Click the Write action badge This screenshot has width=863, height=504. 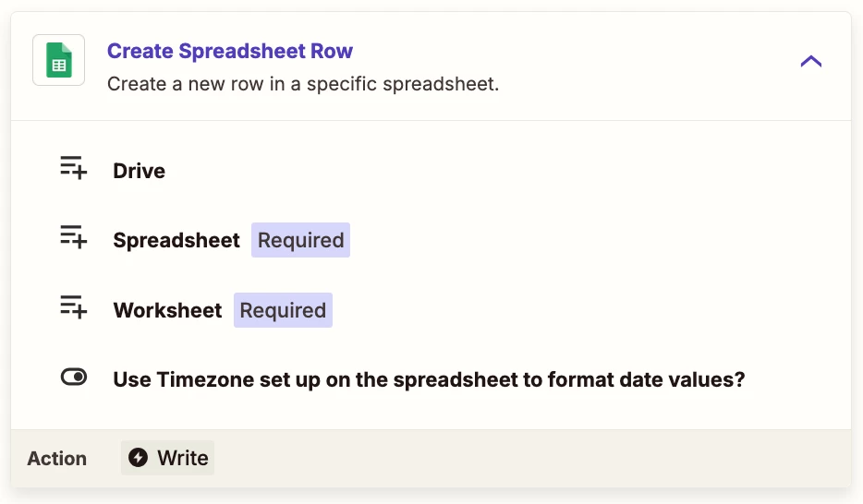click(x=167, y=457)
